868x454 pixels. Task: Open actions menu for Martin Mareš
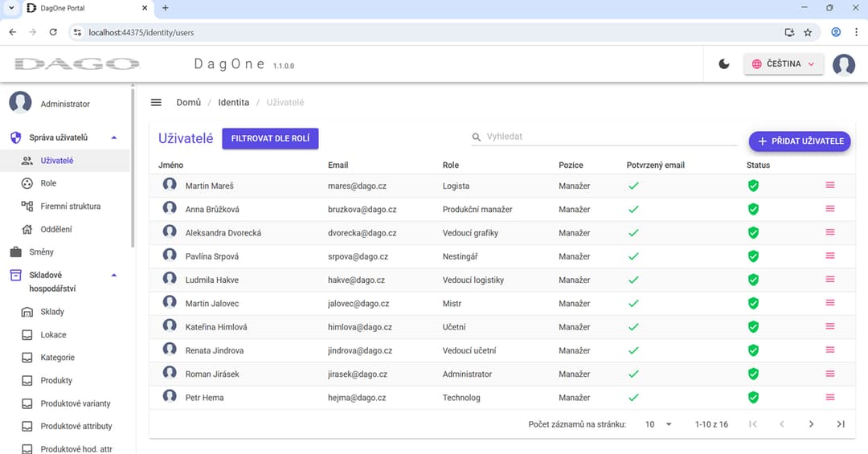pyautogui.click(x=829, y=186)
